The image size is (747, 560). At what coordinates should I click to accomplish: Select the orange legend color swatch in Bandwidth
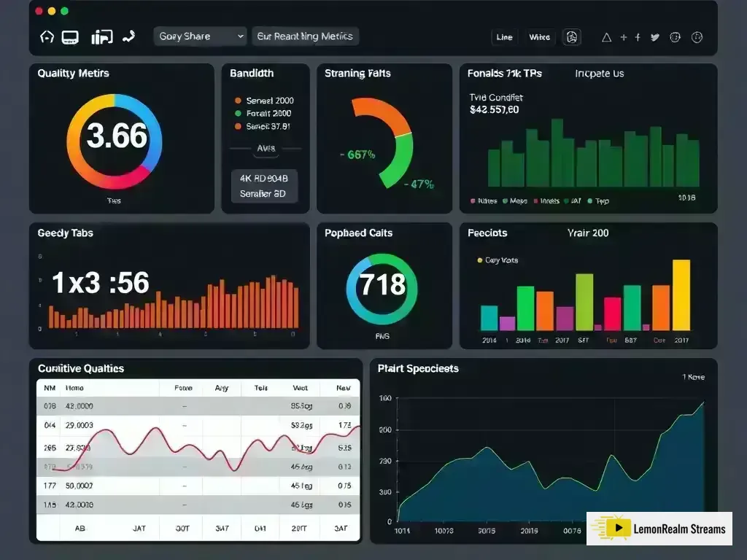tap(237, 100)
